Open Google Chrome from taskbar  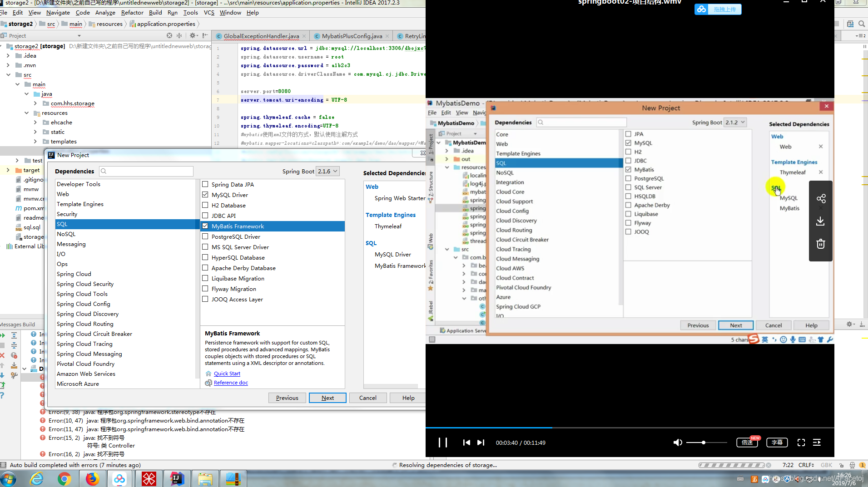click(x=64, y=479)
